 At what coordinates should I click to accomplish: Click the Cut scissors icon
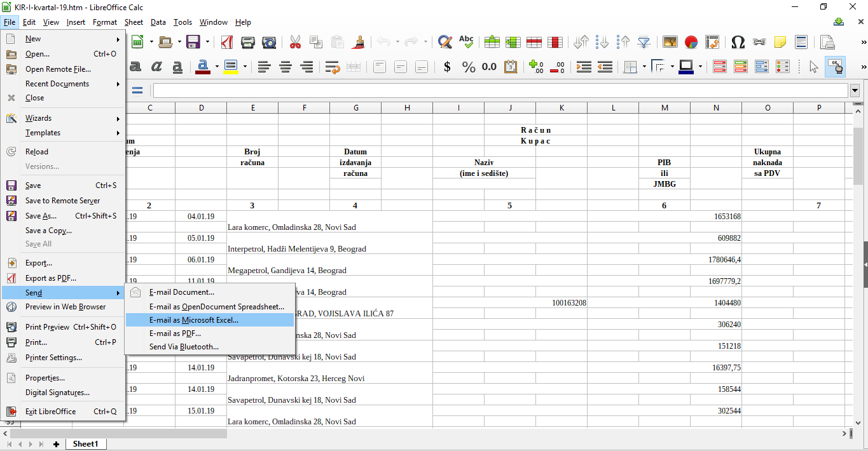coord(295,42)
